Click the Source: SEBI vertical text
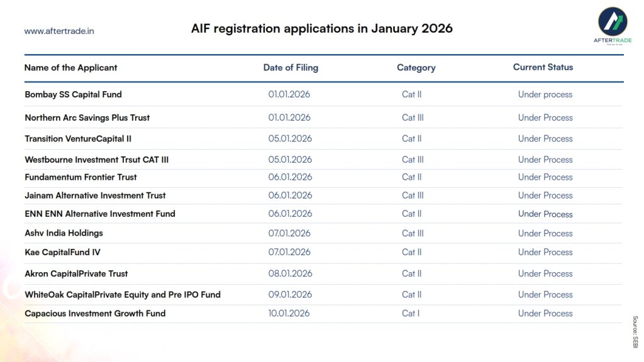This screenshot has height=362, width=644. point(635,332)
